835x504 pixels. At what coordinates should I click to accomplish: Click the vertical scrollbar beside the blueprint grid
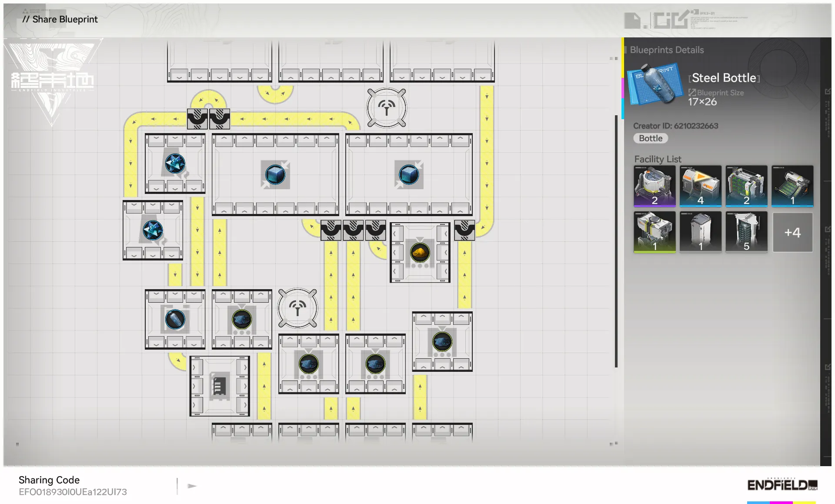pos(616,241)
